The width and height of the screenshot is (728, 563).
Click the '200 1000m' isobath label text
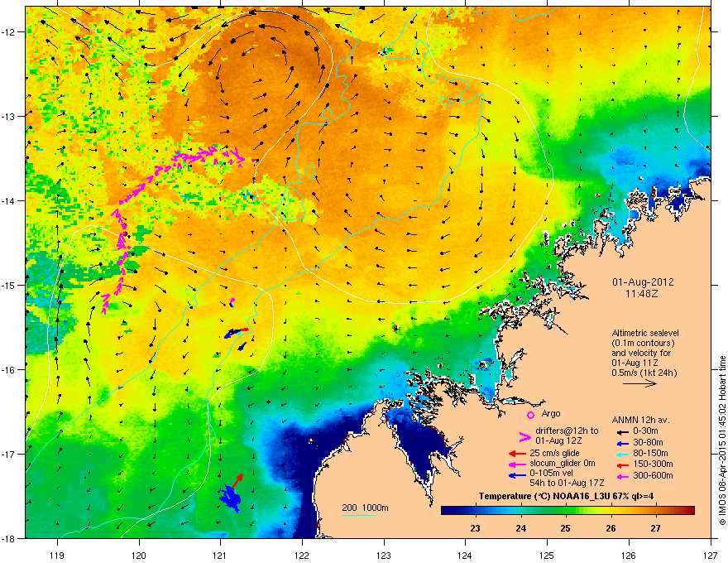click(365, 508)
